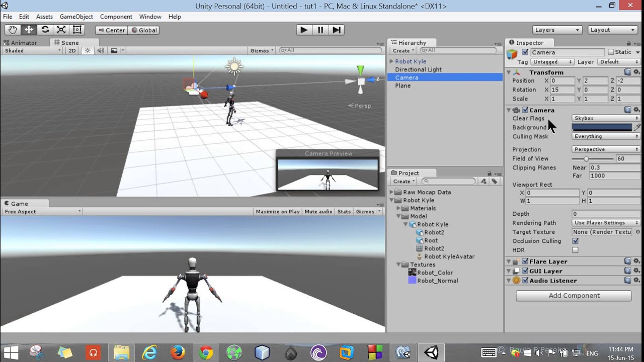Open Camera component gear menu
Screen dimensions: 644x362
coord(636,110)
